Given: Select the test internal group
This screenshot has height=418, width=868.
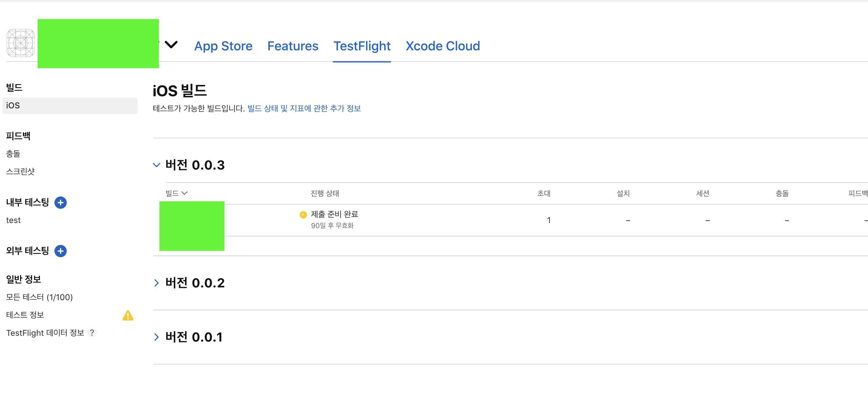Looking at the screenshot, I should click(13, 220).
